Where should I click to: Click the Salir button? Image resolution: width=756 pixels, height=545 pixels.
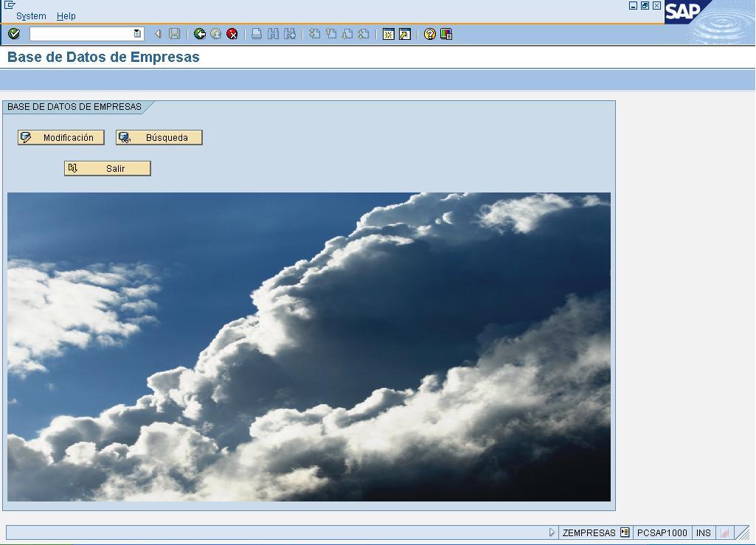click(108, 168)
